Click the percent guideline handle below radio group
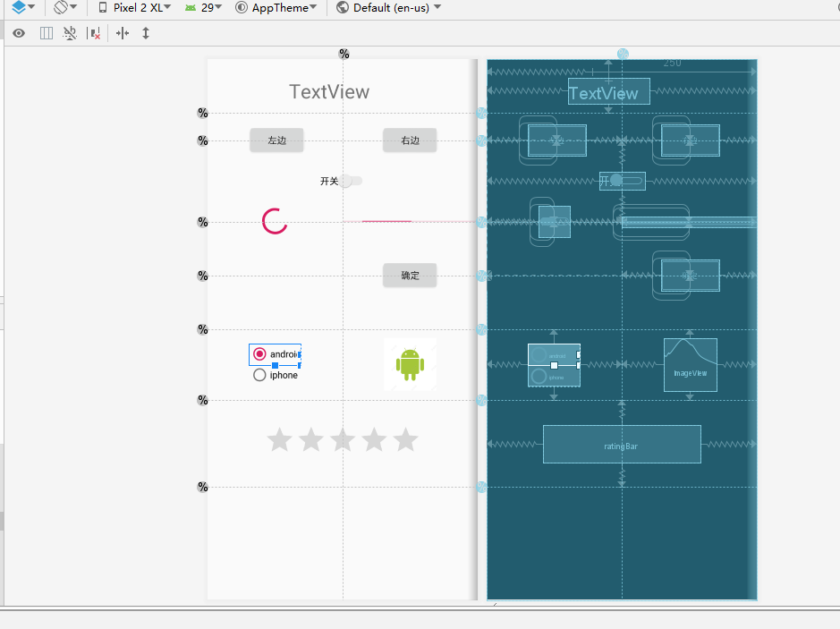 (202, 400)
